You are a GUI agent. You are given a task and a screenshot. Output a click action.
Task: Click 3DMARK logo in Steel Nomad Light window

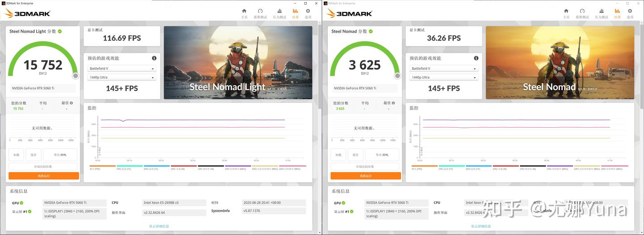click(x=27, y=13)
